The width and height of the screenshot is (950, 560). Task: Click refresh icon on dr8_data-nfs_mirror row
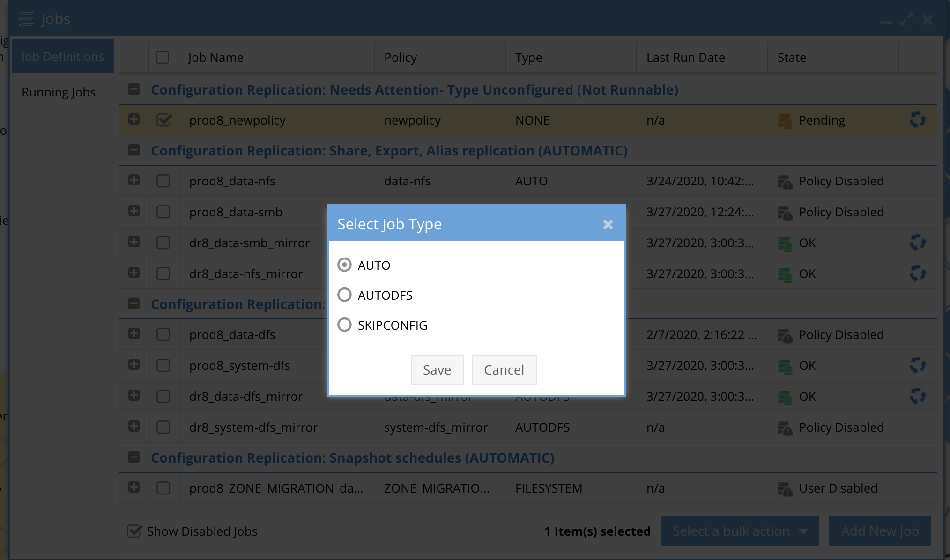click(918, 273)
